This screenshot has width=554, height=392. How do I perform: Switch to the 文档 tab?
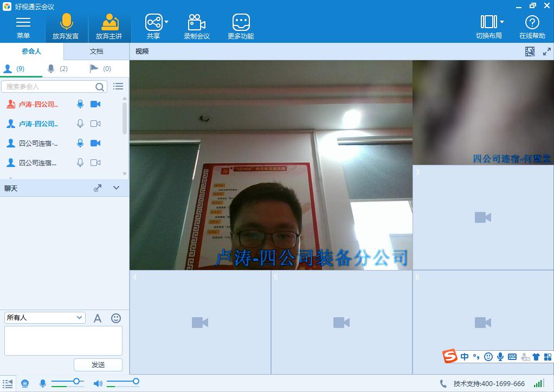(x=96, y=52)
